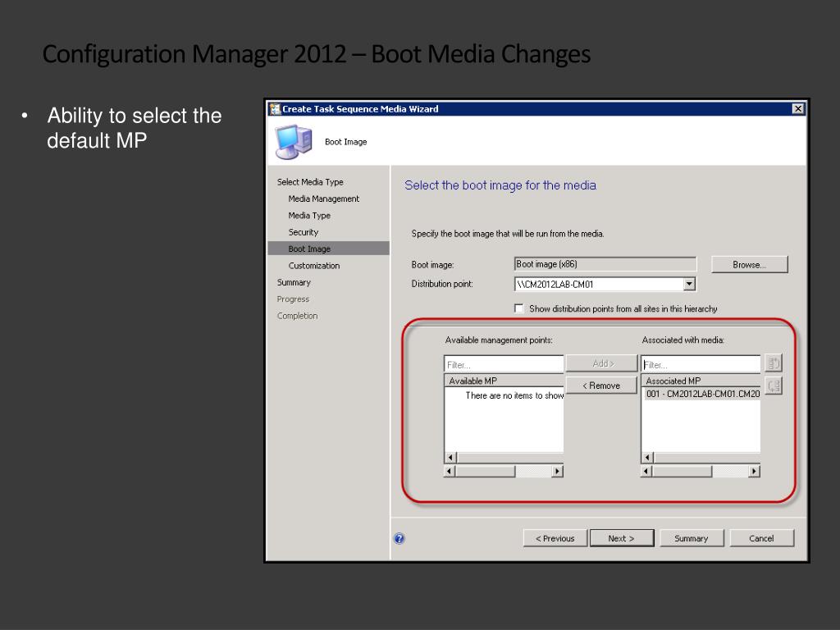Click the Summary button at the bottom
The image size is (840, 630).
(x=691, y=538)
